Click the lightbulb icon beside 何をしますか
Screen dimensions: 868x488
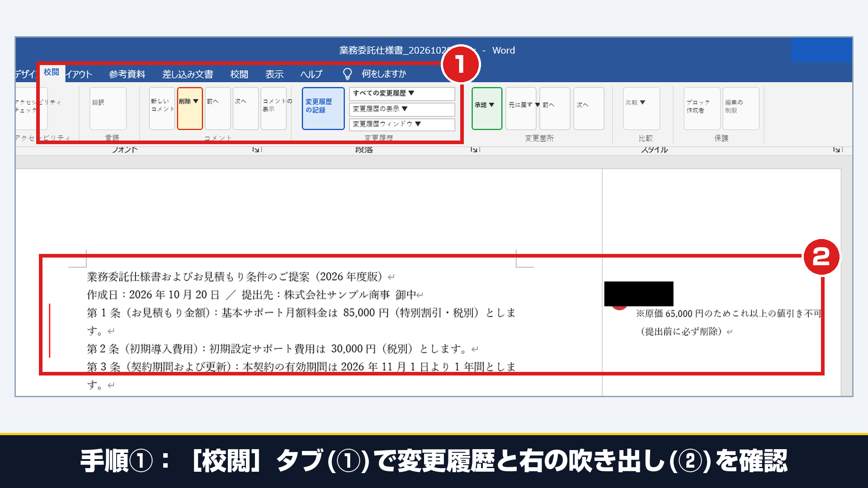point(347,74)
